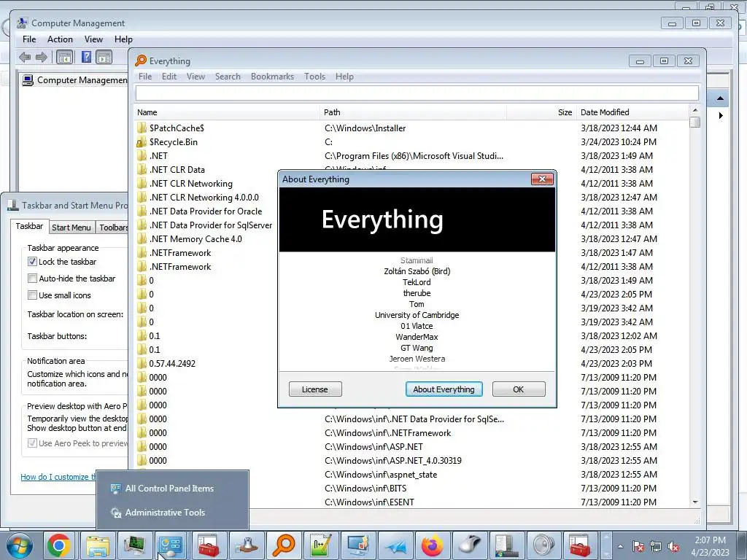
Task: Click the Everything magnifier taskbar icon
Action: point(284,545)
